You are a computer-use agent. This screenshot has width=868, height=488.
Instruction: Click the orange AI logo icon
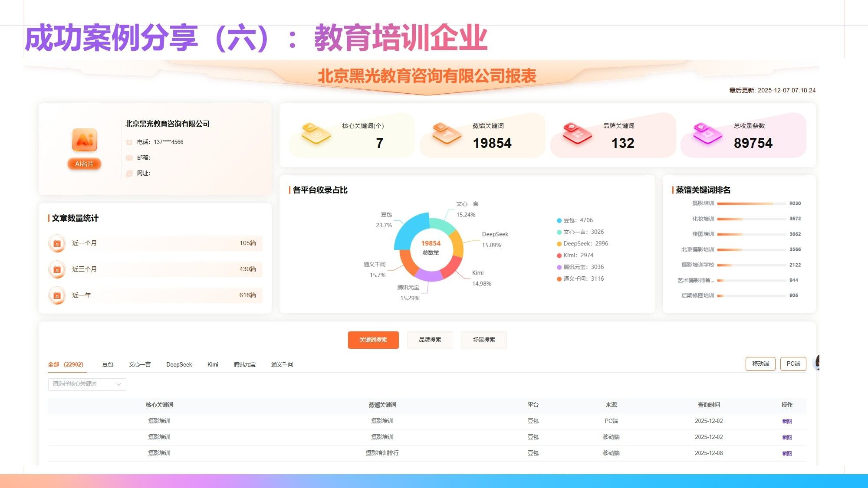pos(85,140)
